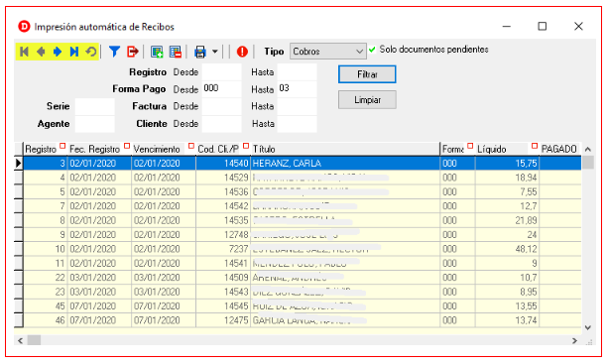This screenshot has width=609, height=364.
Task: Sort by the Fec. Registro column header
Action: point(99,149)
